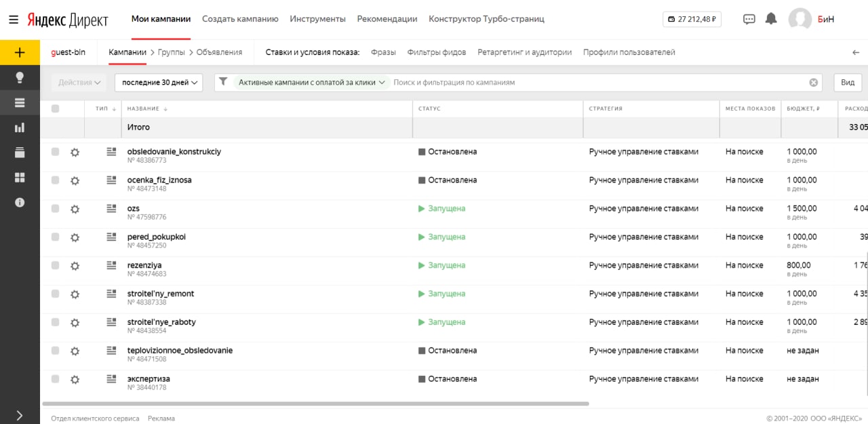Open the 'Инструменты' top menu
This screenshot has height=424, width=868.
[317, 19]
